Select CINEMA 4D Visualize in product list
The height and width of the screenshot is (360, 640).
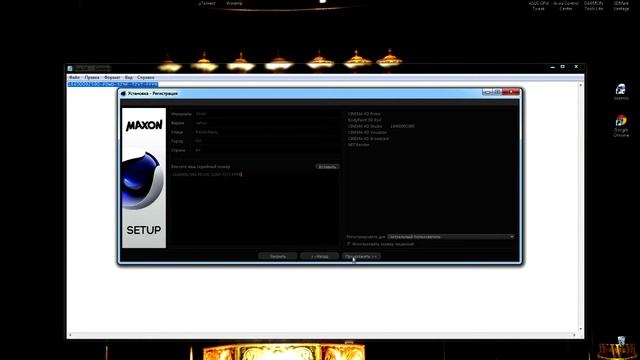(x=367, y=132)
